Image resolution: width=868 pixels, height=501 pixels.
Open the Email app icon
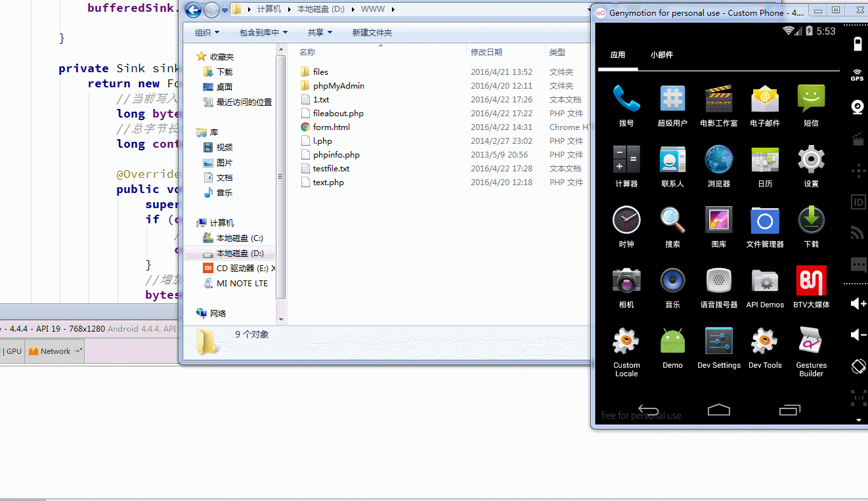point(765,99)
